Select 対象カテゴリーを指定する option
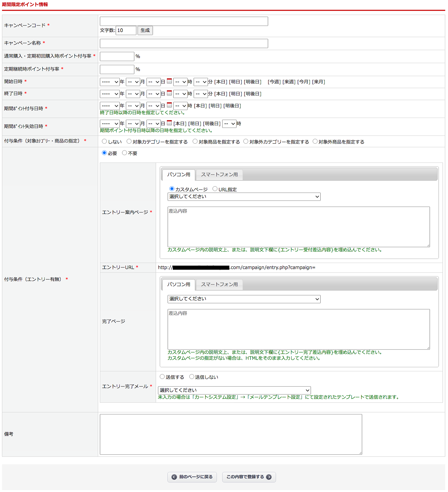The height and width of the screenshot is (492, 448). click(x=129, y=141)
